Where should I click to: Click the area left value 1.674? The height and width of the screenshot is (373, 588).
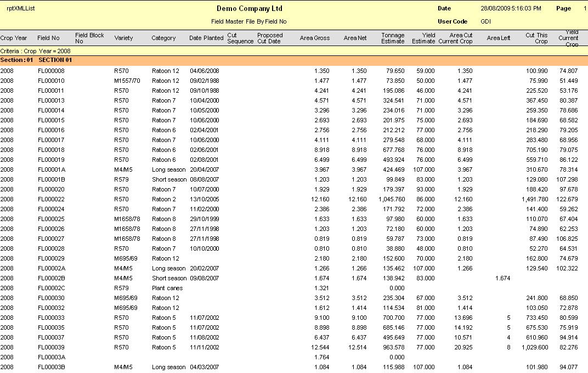coord(502,278)
